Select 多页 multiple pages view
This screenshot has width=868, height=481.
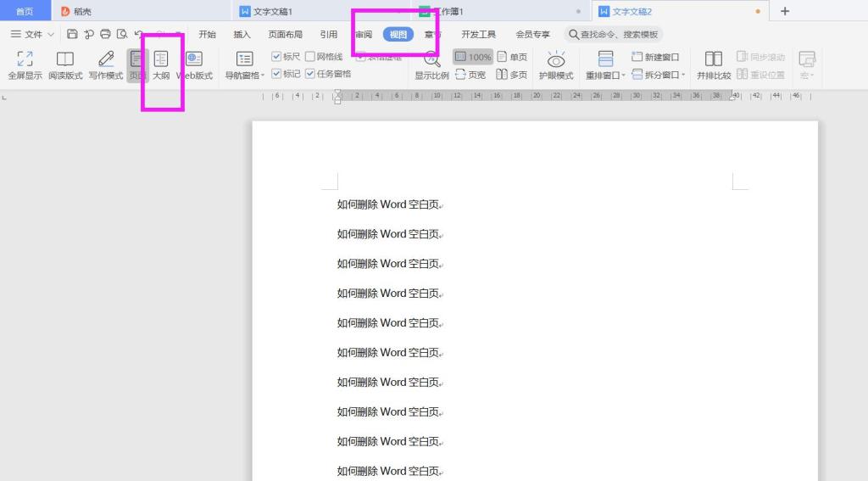(x=511, y=75)
